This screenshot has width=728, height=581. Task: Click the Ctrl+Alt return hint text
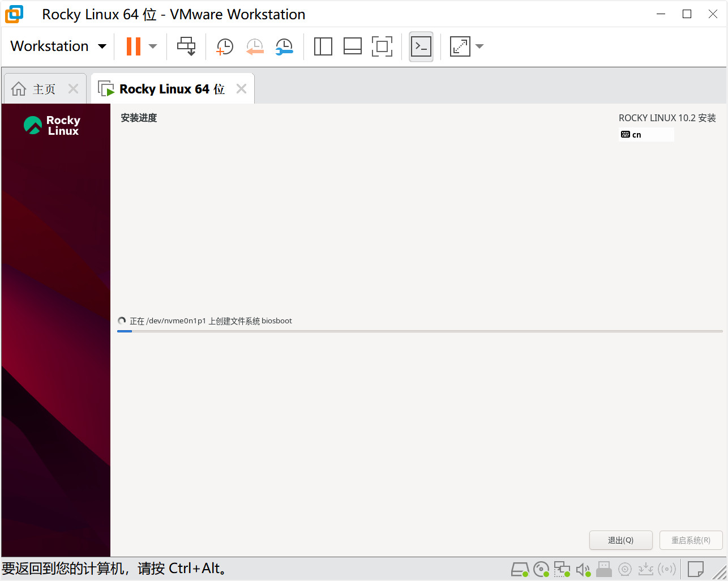(114, 568)
